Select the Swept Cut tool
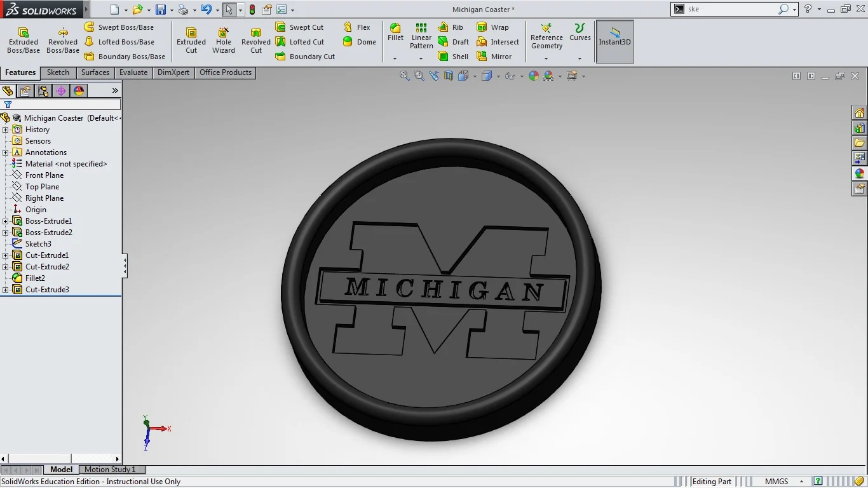The image size is (868, 488). coord(299,27)
